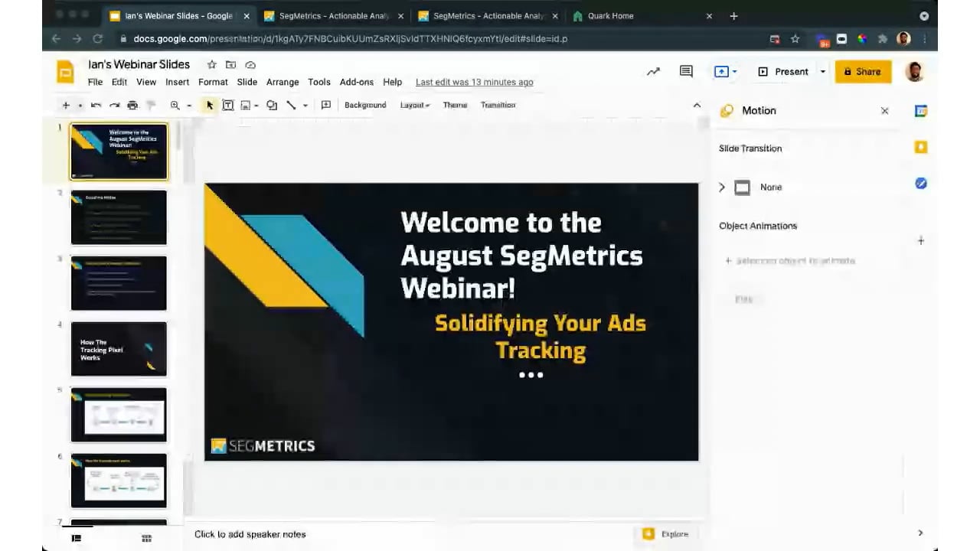Click the Insert image icon
The image size is (980, 551).
[x=246, y=106]
